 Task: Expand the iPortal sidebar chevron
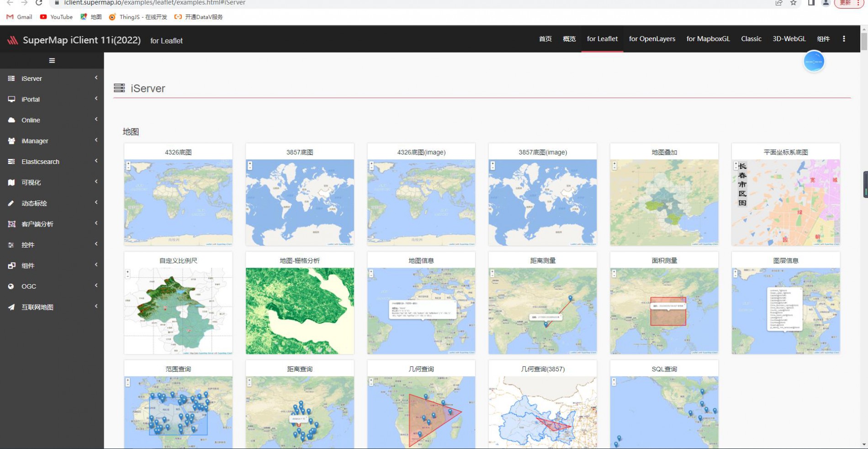coord(96,99)
